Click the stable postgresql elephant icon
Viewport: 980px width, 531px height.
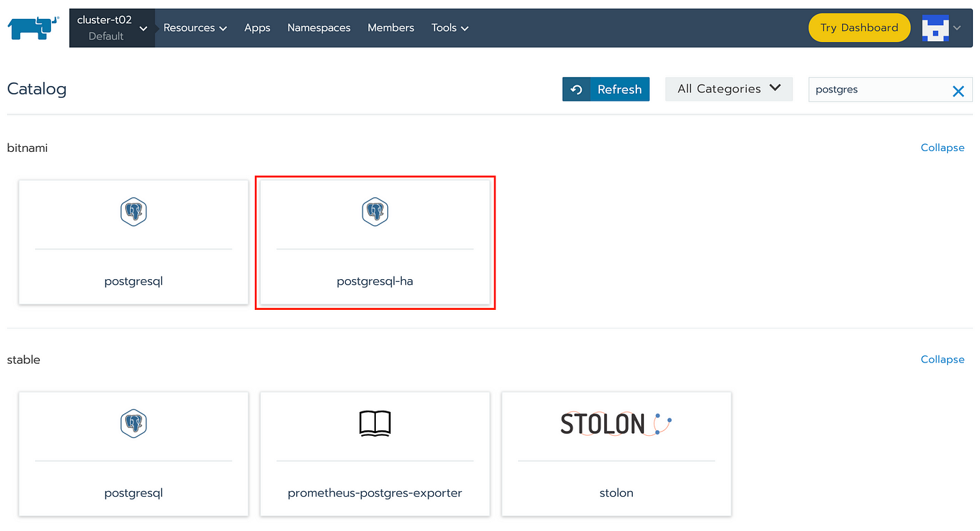point(133,423)
